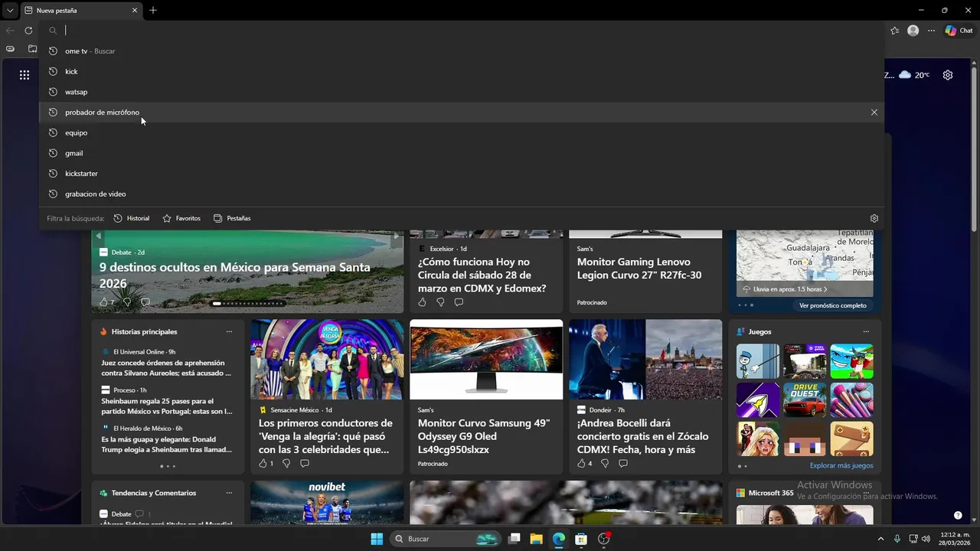Like the Andrea Bocelli article
The image size is (980, 551).
(581, 464)
